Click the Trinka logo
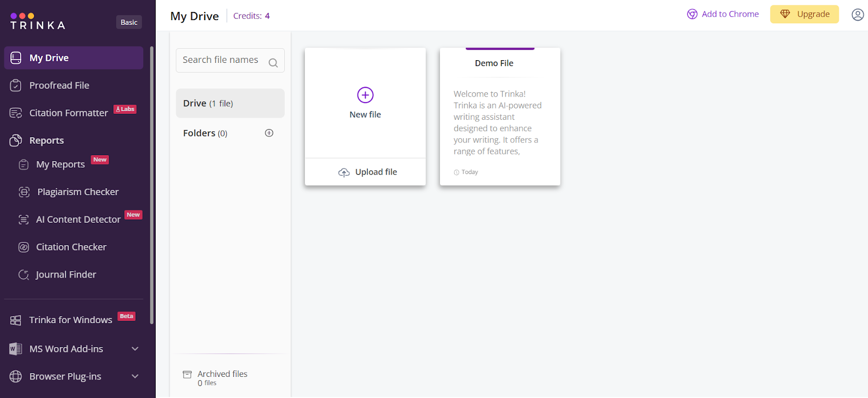Viewport: 868px width, 398px height. pyautogui.click(x=37, y=22)
